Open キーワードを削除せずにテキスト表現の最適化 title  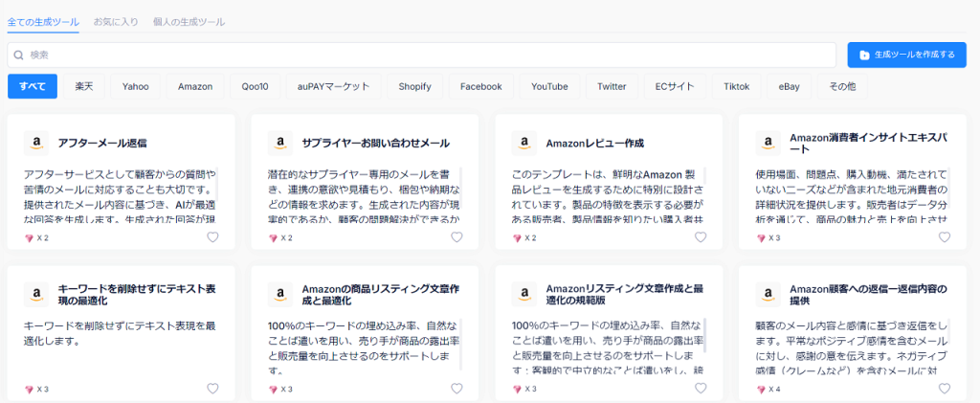pos(136,294)
